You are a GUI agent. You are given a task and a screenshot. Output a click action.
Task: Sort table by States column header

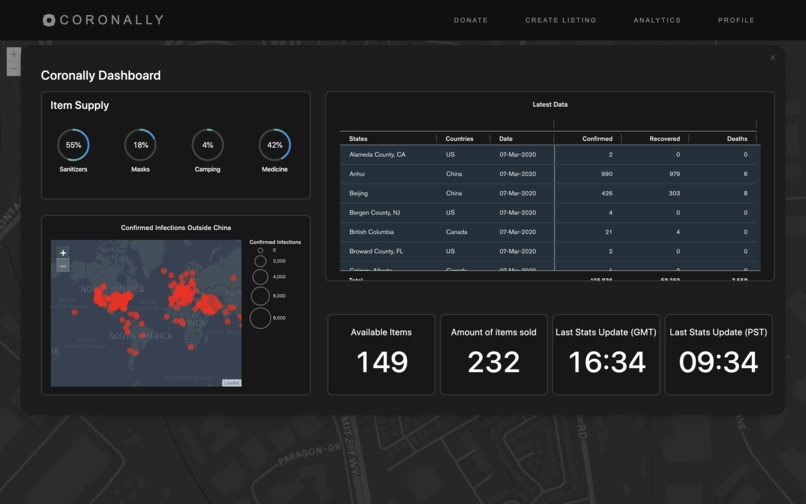(x=358, y=138)
